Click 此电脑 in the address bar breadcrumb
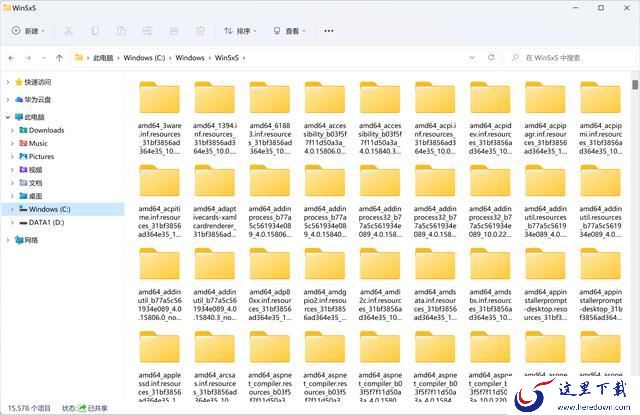The image size is (640, 415). coord(103,58)
